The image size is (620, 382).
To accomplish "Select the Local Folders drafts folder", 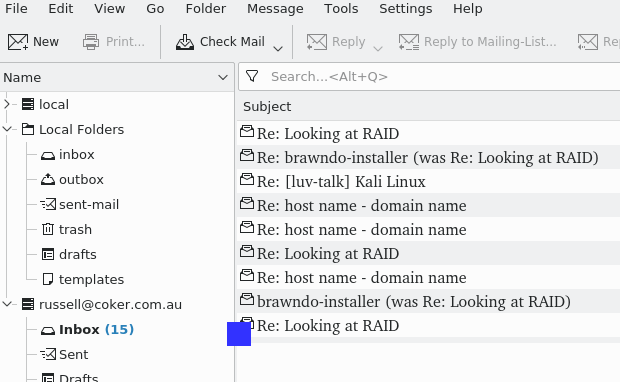I will coord(78,254).
